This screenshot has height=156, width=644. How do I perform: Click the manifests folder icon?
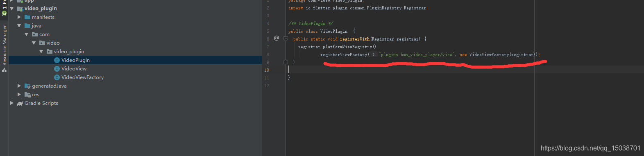click(27, 17)
